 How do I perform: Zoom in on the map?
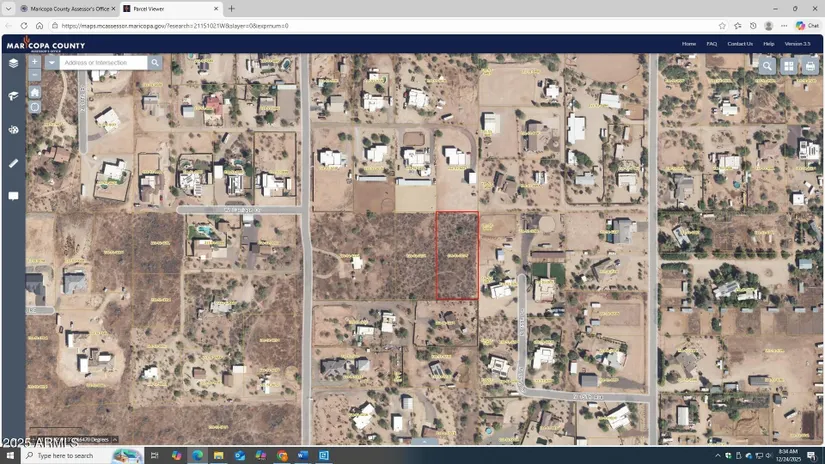tap(34, 62)
